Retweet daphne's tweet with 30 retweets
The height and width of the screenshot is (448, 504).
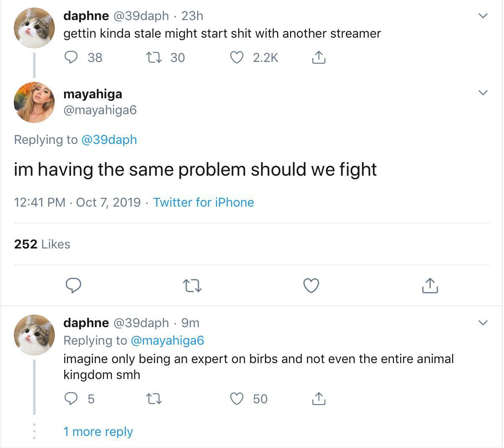[154, 57]
